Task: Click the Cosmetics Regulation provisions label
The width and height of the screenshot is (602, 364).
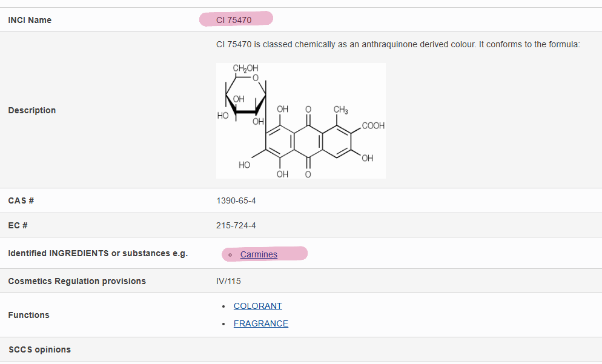Action: tap(77, 281)
